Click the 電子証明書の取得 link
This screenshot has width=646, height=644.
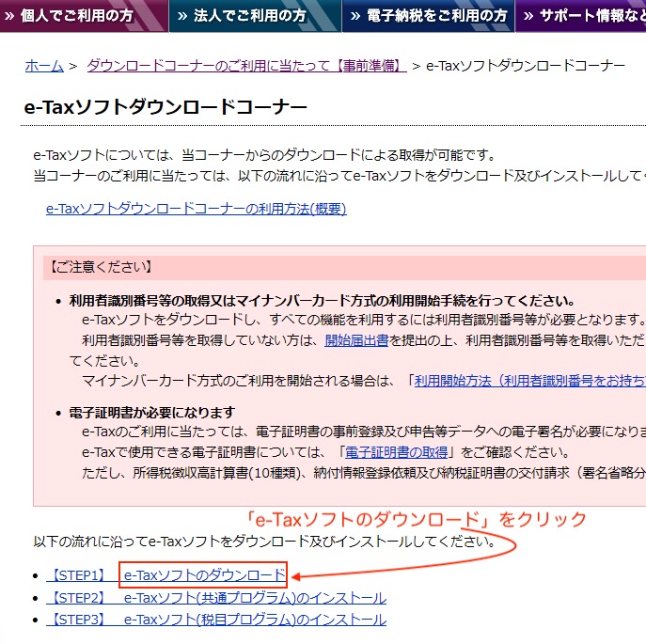click(x=395, y=452)
